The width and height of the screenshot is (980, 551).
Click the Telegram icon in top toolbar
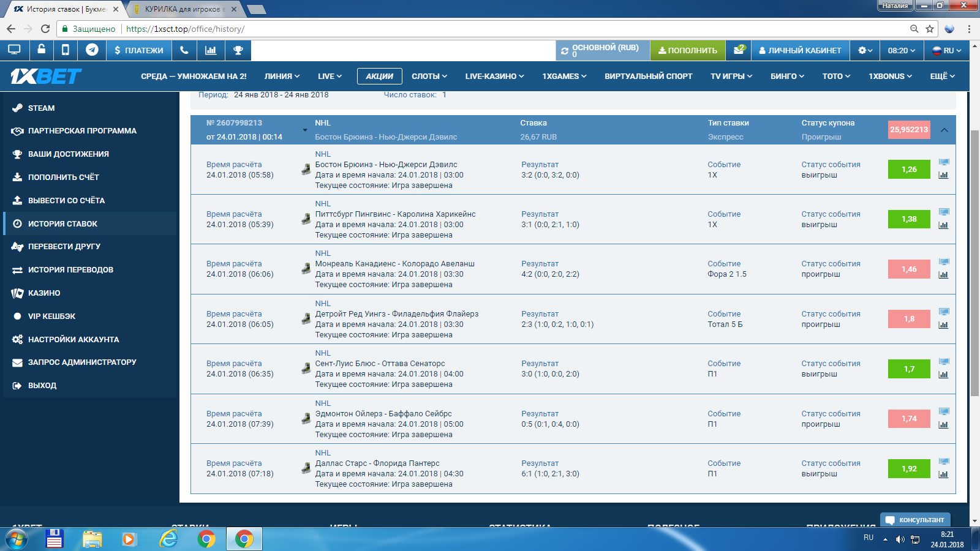click(92, 50)
